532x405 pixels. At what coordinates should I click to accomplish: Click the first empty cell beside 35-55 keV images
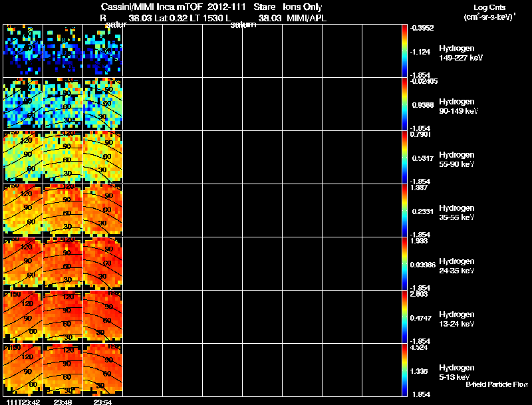click(x=142, y=210)
